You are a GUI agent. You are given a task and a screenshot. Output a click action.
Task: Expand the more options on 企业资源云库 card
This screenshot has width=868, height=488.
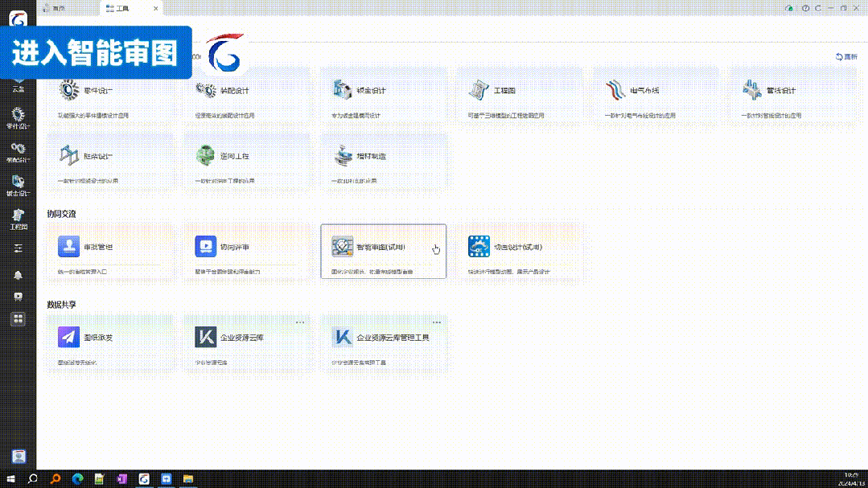300,322
